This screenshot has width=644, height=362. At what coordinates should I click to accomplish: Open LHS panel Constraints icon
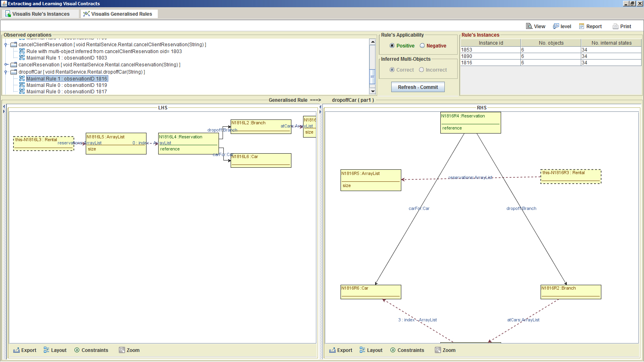point(77,350)
